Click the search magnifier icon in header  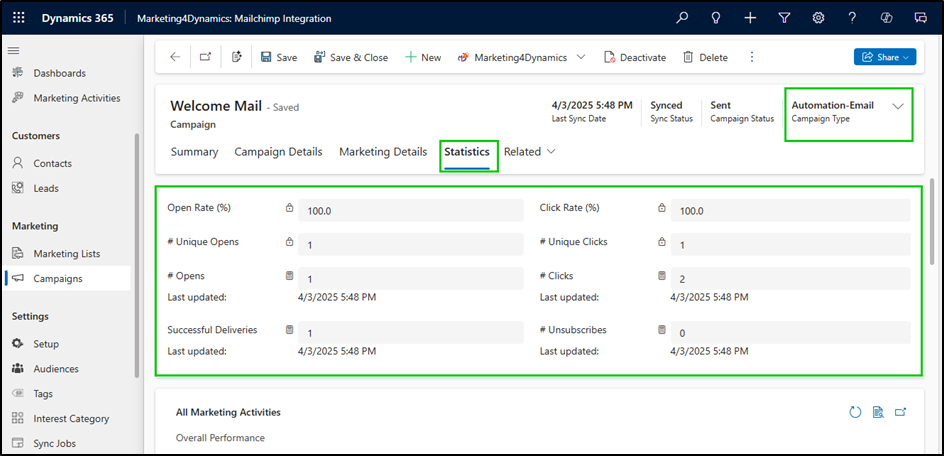[x=682, y=18]
